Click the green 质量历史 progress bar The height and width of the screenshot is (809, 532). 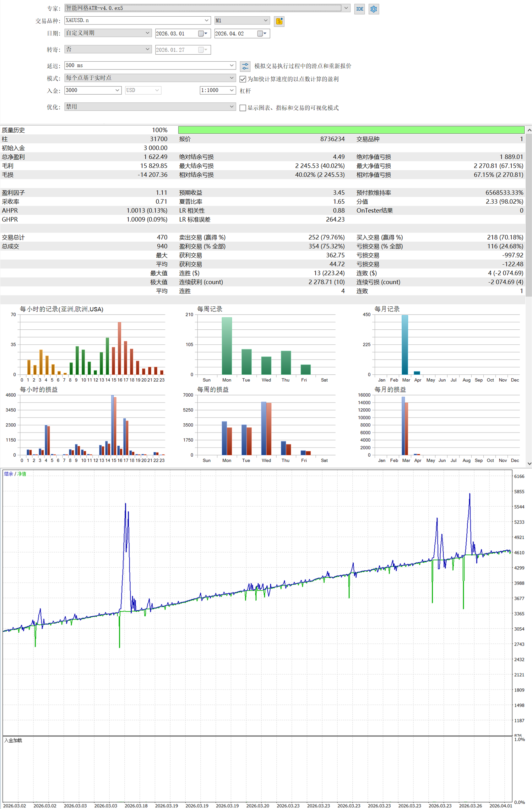click(x=351, y=130)
